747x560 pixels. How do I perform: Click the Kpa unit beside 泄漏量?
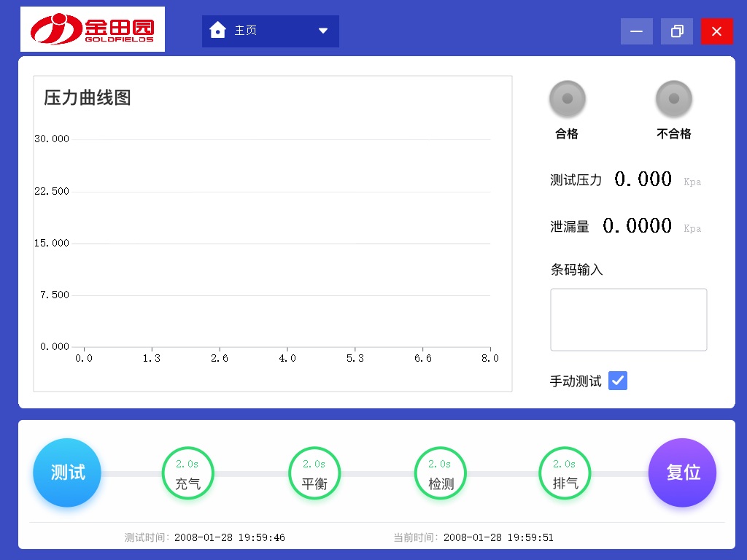point(692,228)
